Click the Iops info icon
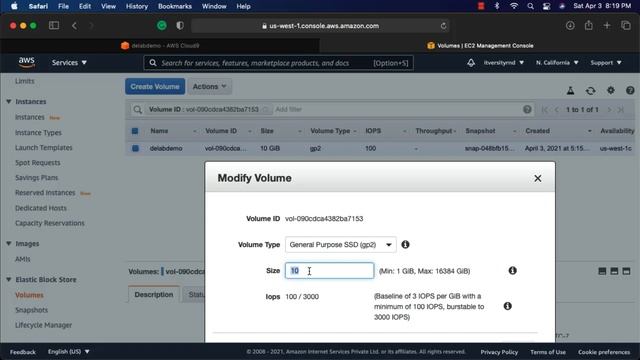This screenshot has height=360, width=640. tap(507, 306)
